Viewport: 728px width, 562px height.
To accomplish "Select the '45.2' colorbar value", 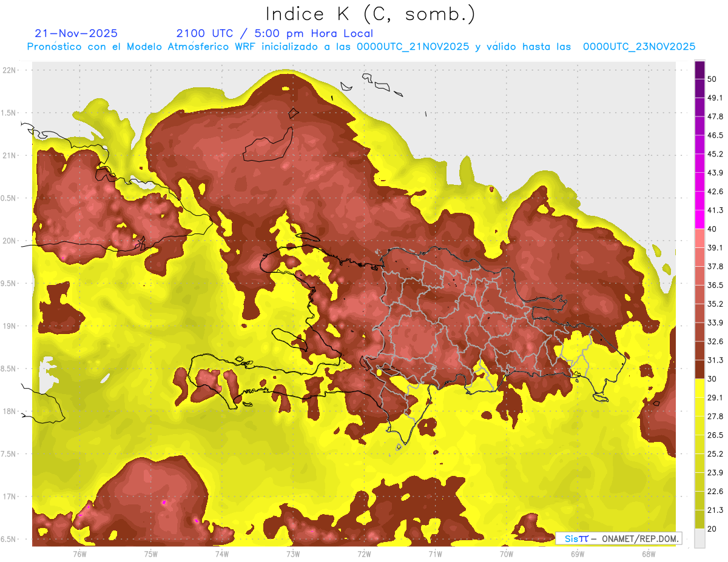I will [715, 154].
